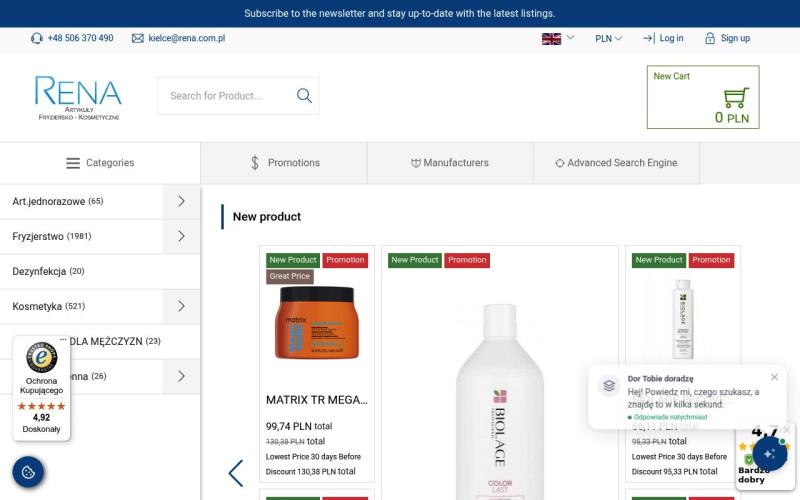The image size is (800, 500).
Task: Open cookie settings round button
Action: pyautogui.click(x=28, y=472)
